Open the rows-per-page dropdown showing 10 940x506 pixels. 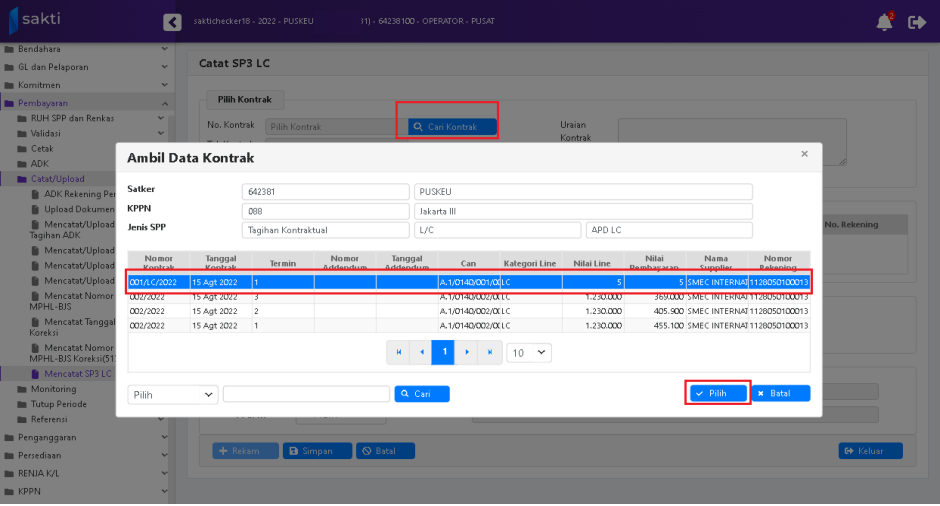pyautogui.click(x=528, y=353)
